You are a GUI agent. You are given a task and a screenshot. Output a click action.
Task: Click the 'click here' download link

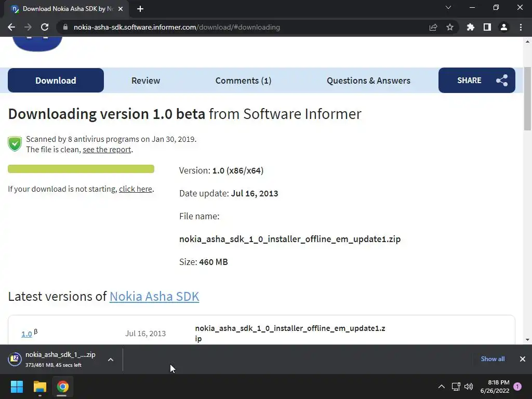[x=136, y=189]
